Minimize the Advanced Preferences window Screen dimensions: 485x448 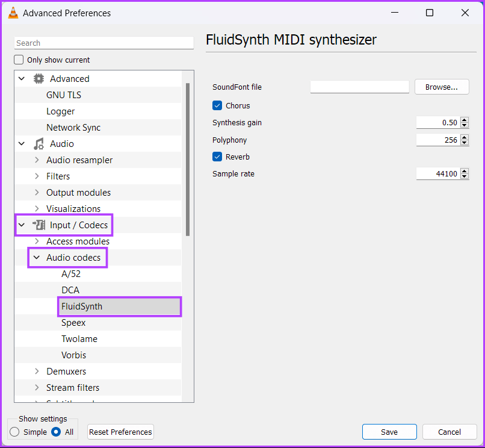pyautogui.click(x=395, y=13)
